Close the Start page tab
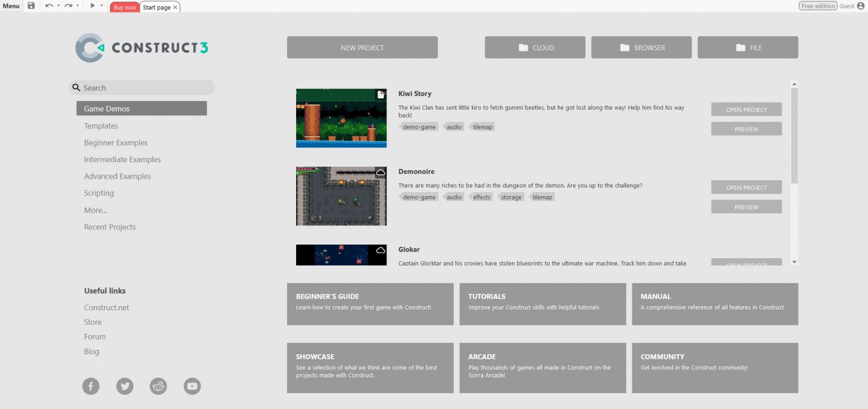 pyautogui.click(x=175, y=7)
